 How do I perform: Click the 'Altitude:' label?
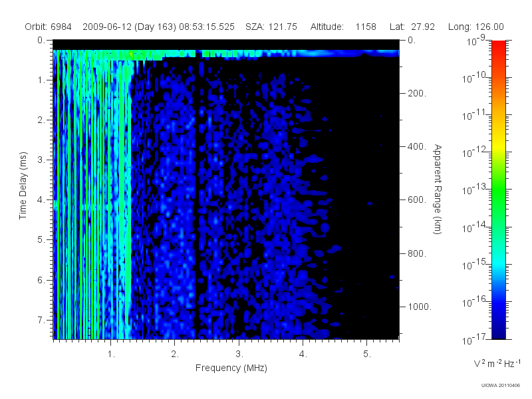pos(327,27)
